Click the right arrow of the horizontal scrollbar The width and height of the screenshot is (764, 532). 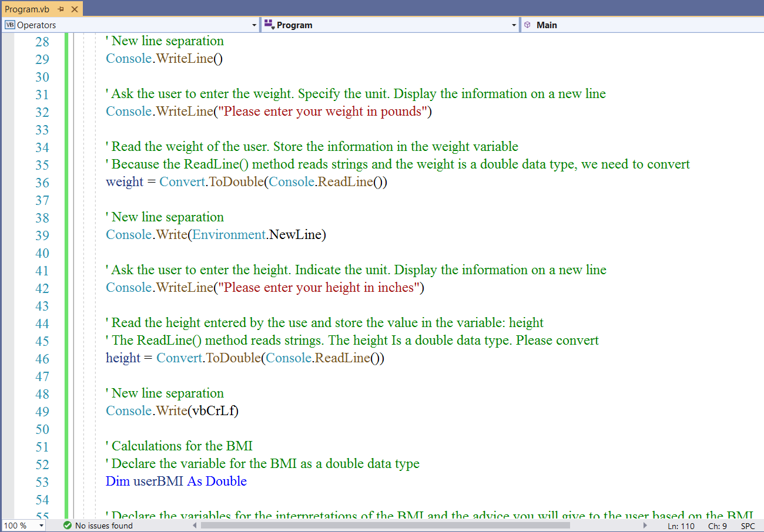pyautogui.click(x=646, y=526)
